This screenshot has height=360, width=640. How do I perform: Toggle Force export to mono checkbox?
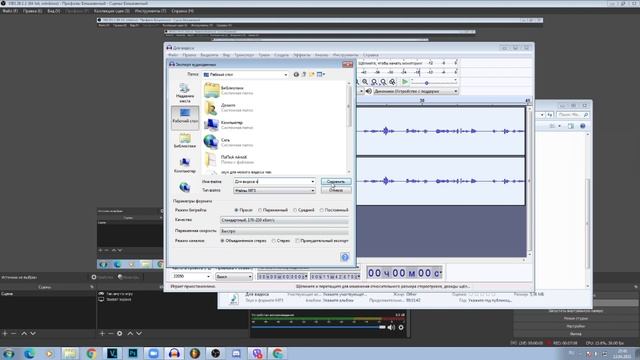[297, 241]
